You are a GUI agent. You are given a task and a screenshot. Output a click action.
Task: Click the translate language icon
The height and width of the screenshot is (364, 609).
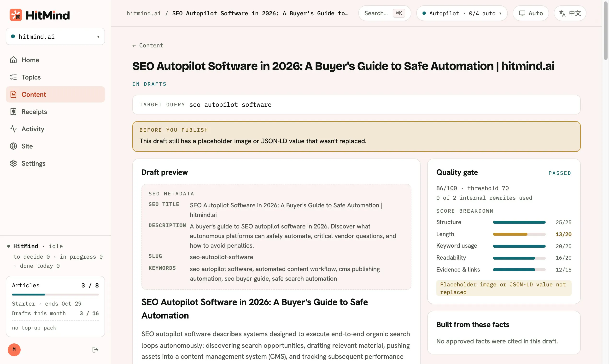click(x=562, y=13)
